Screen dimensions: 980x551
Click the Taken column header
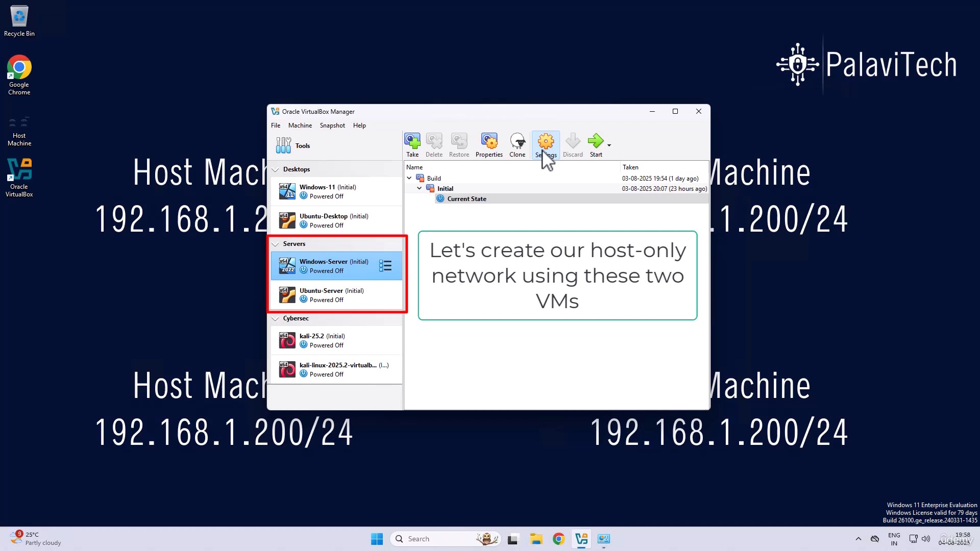point(665,167)
